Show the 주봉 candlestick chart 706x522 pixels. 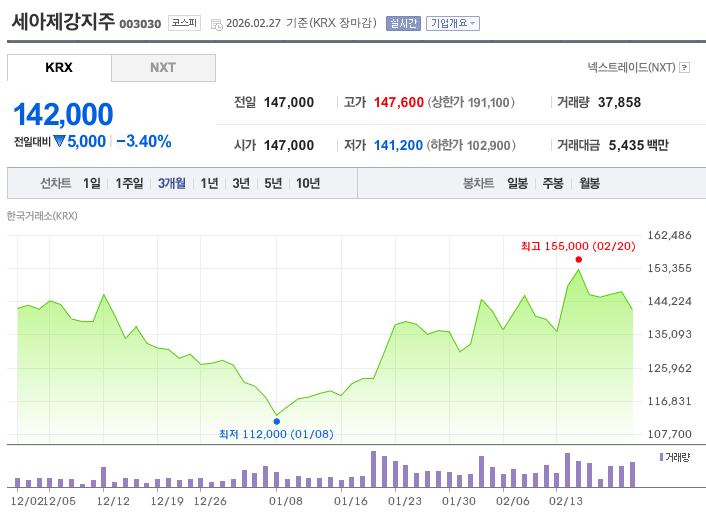553,183
